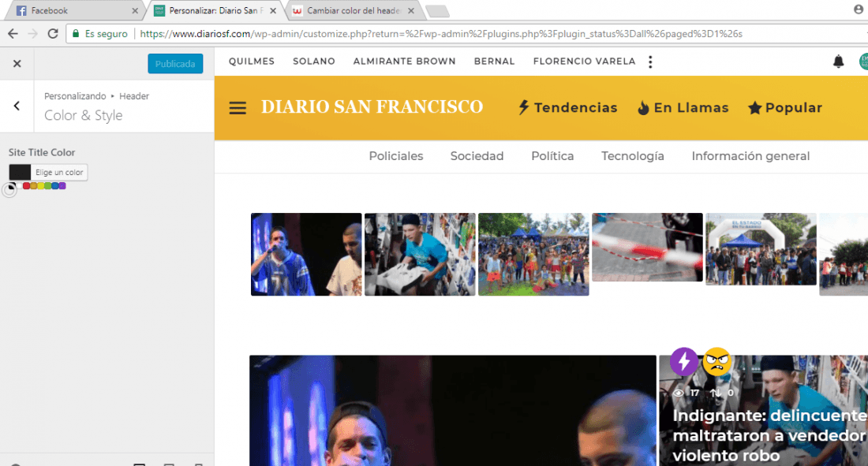Open the large featured concert image
The height and width of the screenshot is (466, 868).
coord(453,410)
